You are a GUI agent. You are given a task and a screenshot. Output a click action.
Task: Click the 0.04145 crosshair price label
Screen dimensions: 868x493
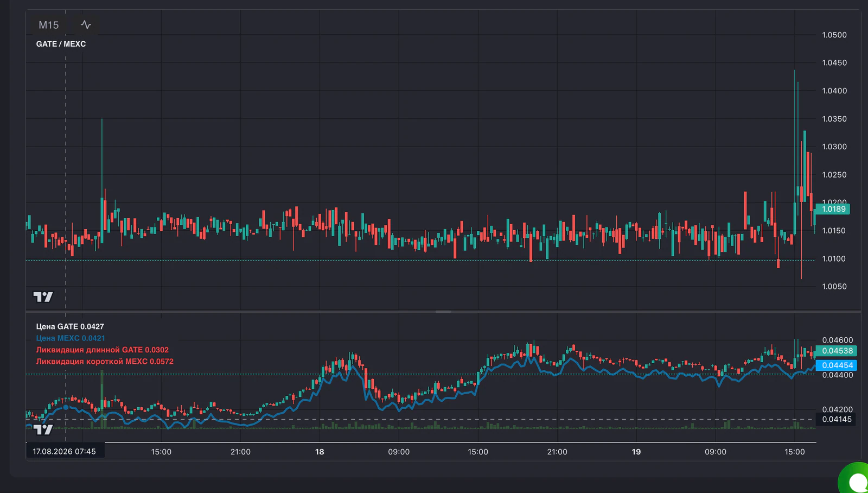(837, 419)
